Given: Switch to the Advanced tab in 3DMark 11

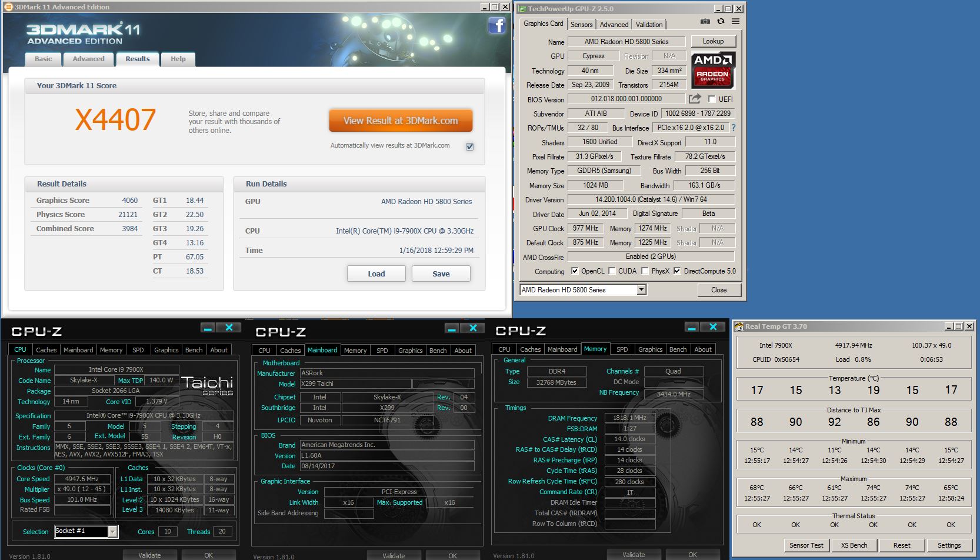Looking at the screenshot, I should click(88, 59).
